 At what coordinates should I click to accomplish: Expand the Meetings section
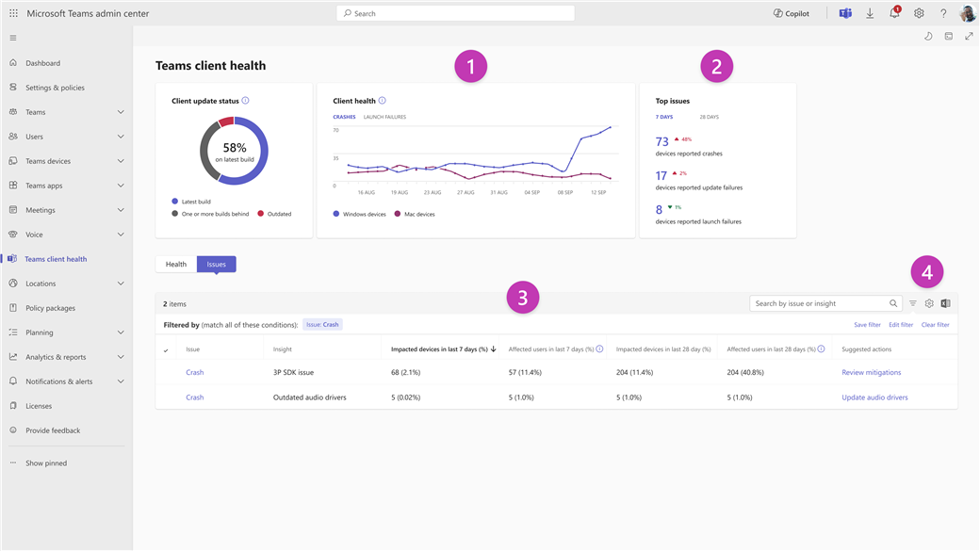(x=121, y=210)
